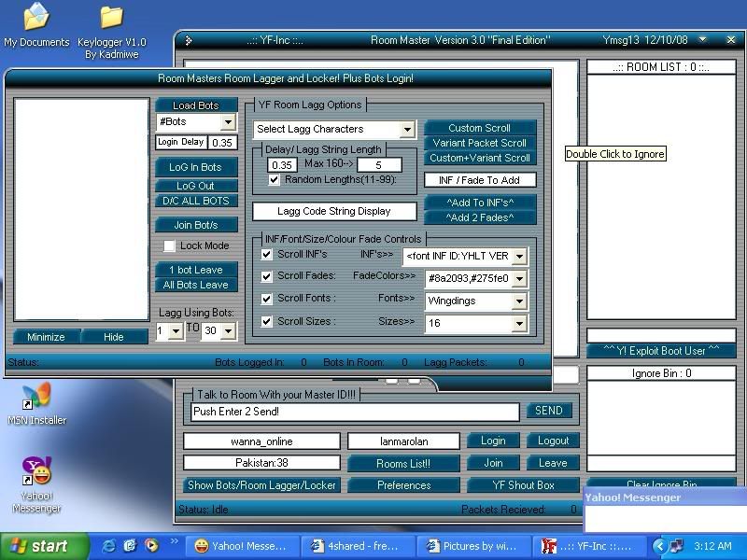This screenshot has height=560, width=747.
Task: Show hidden tray icons arrow
Action: [x=660, y=546]
